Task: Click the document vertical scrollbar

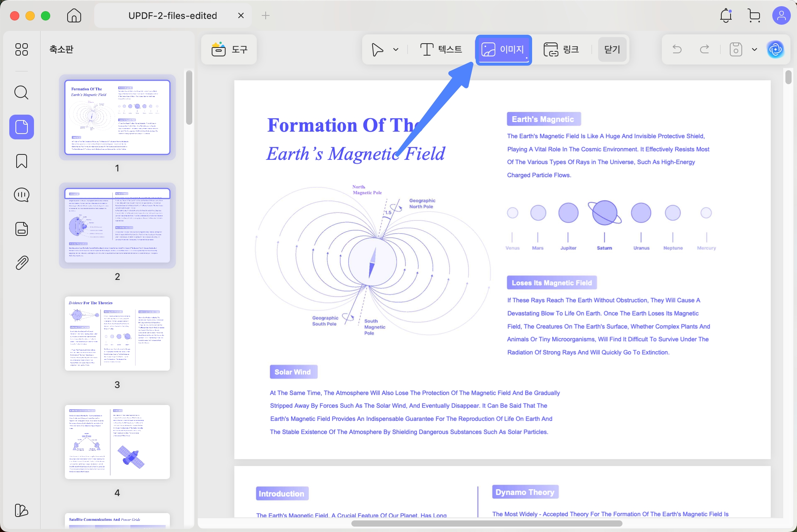Action: (789, 76)
